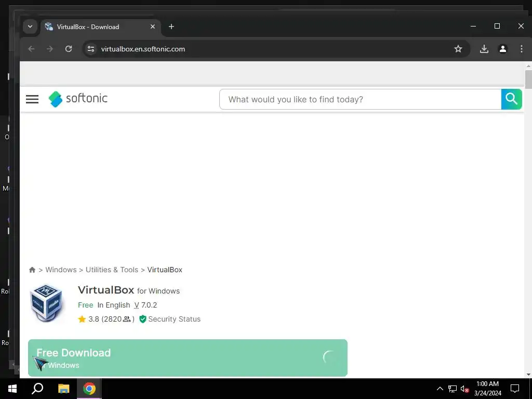Click the version 'V 7.0.2' text
Screen dimensions: 532x399
(145, 305)
